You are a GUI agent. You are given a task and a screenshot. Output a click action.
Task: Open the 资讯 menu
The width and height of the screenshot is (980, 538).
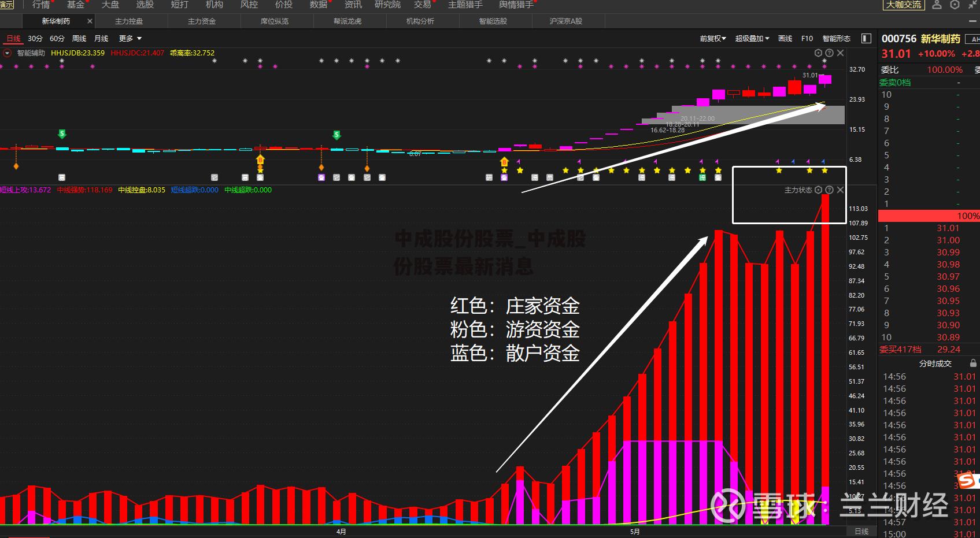click(353, 5)
